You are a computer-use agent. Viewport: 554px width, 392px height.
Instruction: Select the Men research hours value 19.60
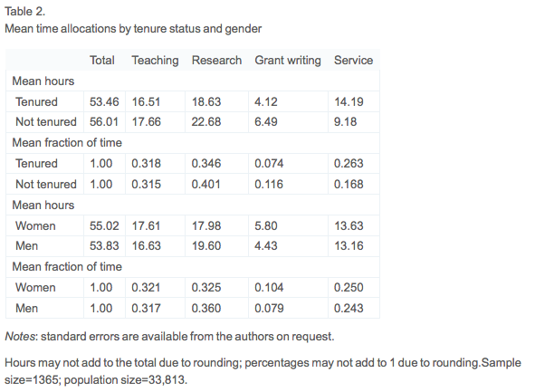coord(206,246)
